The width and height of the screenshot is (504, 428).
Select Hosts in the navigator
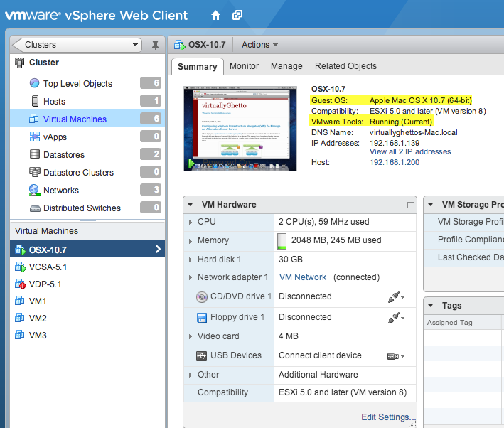tap(87, 101)
